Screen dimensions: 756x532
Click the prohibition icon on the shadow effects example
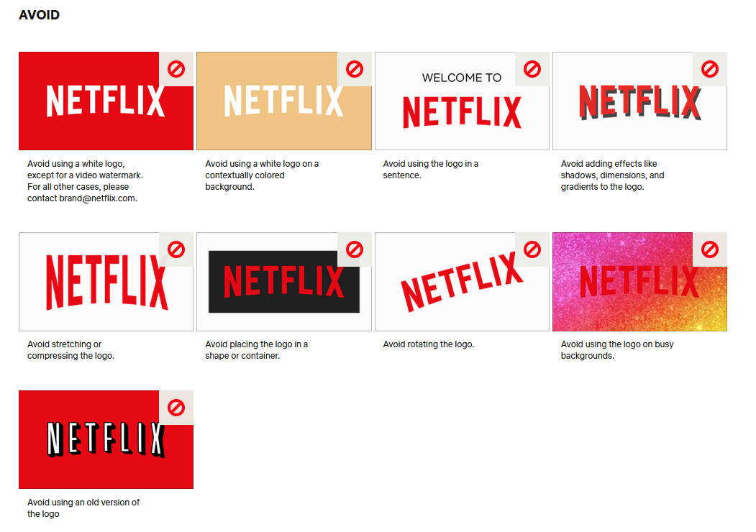click(709, 69)
